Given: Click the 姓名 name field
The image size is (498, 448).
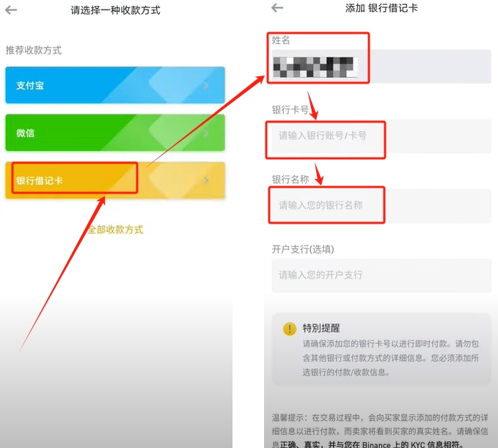Looking at the screenshot, I should click(381, 67).
